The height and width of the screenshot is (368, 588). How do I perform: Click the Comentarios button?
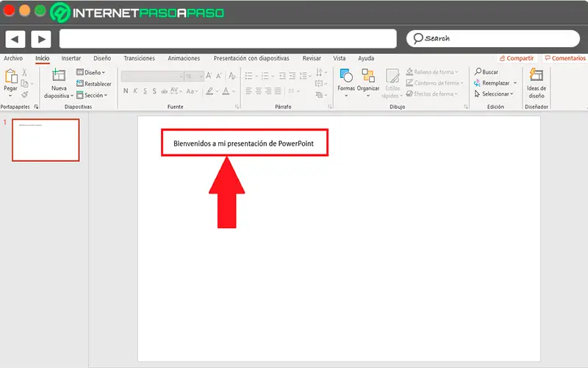click(565, 58)
